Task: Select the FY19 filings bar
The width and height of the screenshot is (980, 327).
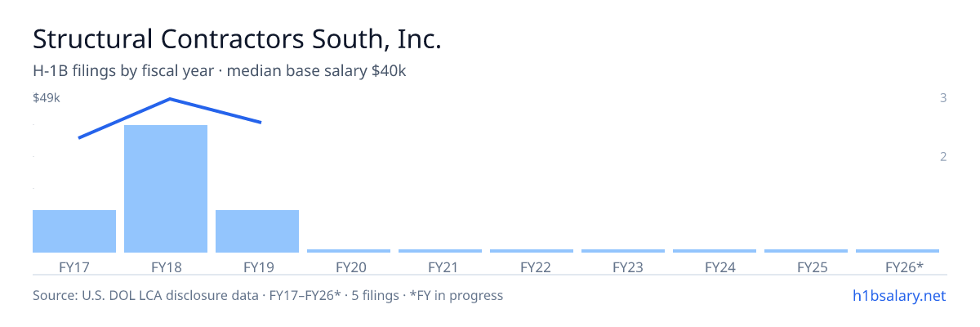Action: coord(257,231)
